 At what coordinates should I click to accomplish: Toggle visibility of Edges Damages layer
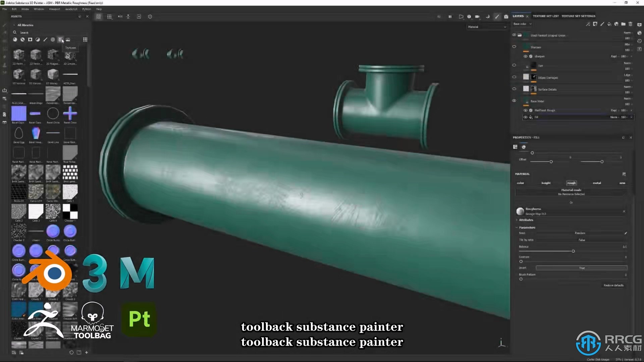(514, 77)
